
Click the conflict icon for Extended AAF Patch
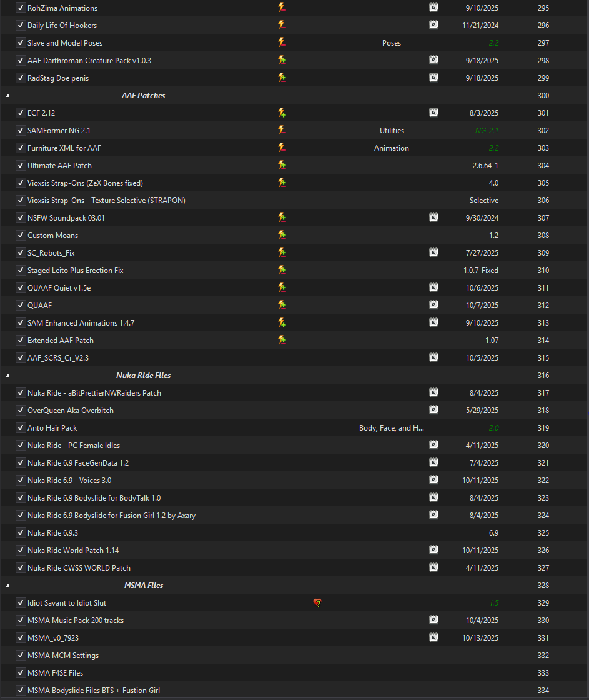282,340
